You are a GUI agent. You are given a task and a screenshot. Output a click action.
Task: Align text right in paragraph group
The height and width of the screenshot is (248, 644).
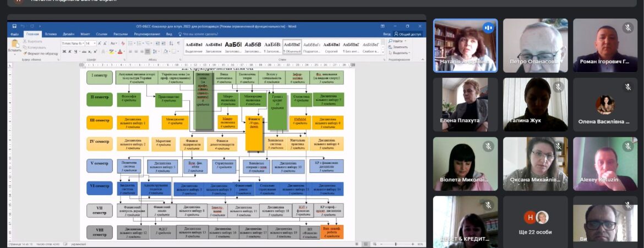141,51
